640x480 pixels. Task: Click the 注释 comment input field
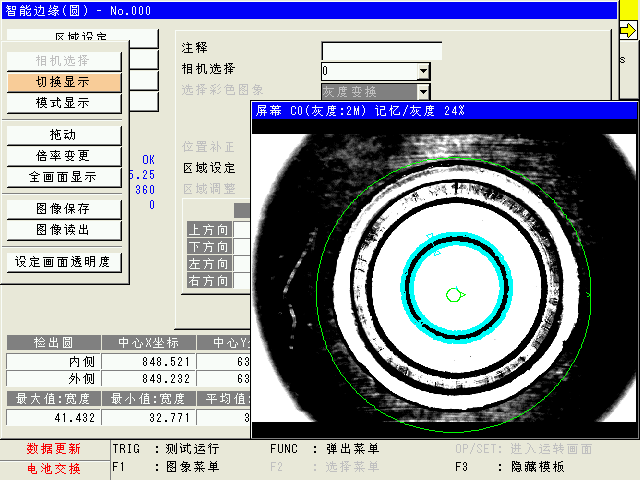[381, 50]
